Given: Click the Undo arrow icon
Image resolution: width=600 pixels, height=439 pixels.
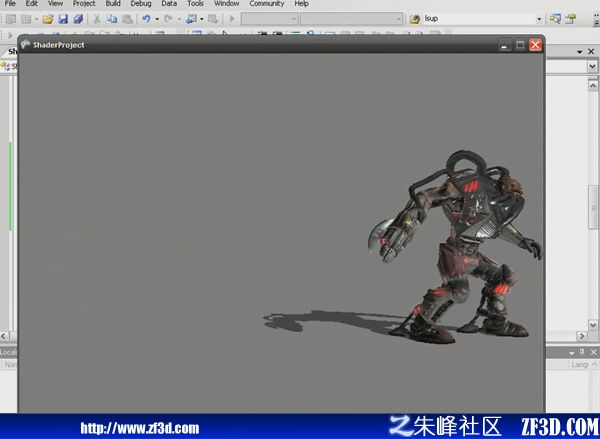Looking at the screenshot, I should 146,18.
